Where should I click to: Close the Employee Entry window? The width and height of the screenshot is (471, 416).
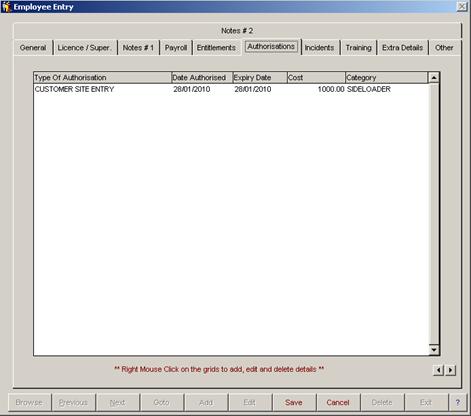coord(461,6)
